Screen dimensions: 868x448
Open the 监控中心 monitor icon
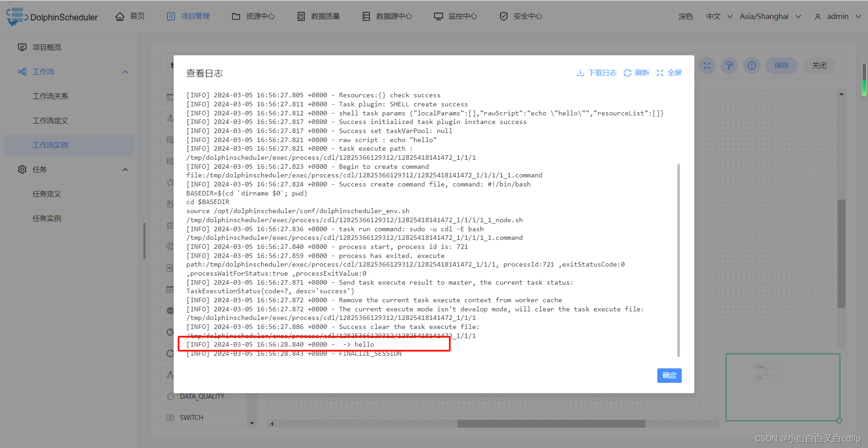439,16
